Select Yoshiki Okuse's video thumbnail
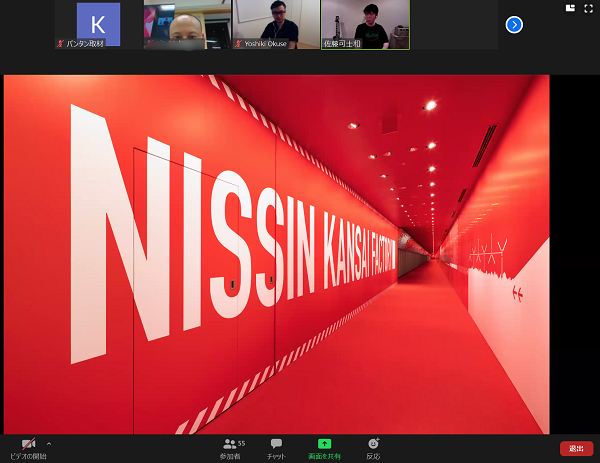 point(276,23)
